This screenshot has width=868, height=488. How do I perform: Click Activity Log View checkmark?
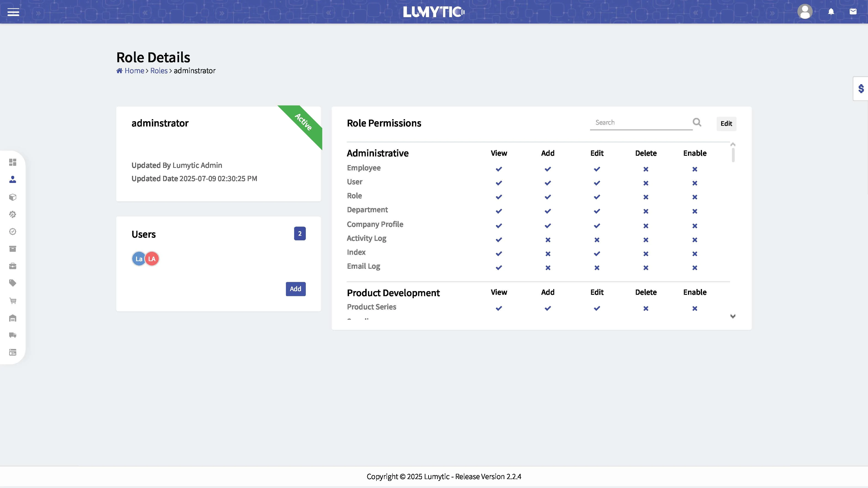click(499, 240)
